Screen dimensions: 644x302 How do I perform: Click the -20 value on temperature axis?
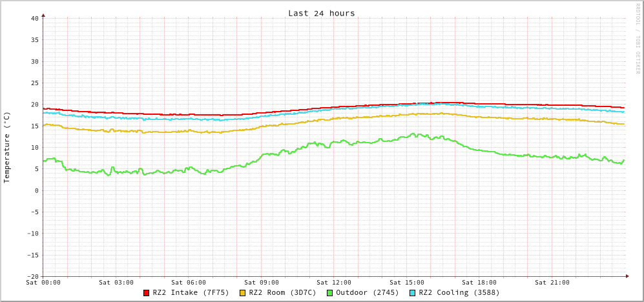32,276
